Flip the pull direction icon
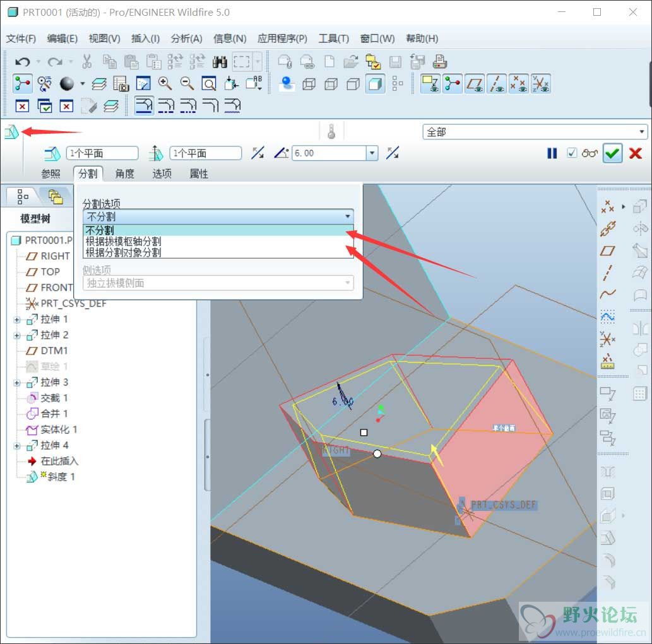 (258, 153)
